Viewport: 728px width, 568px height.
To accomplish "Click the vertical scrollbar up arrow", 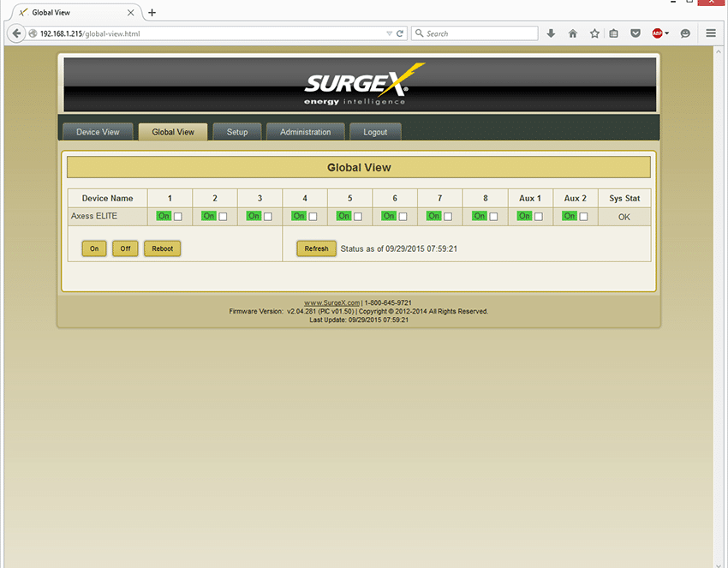I will click(719, 51).
